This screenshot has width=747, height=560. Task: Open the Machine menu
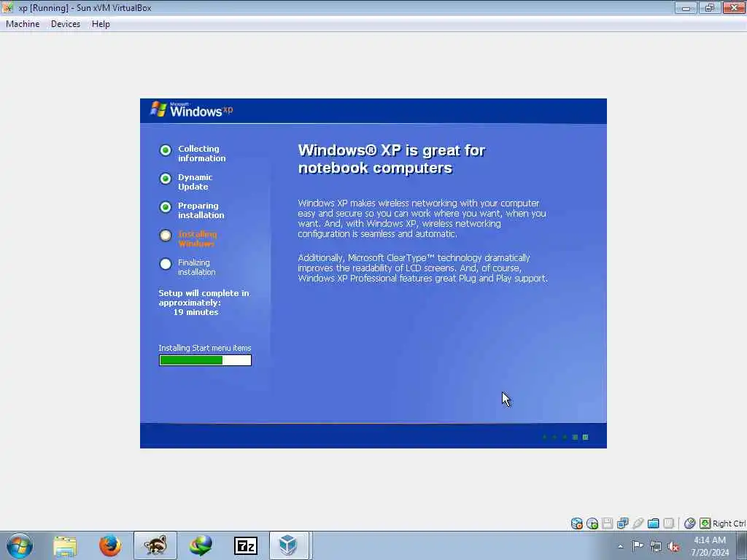(23, 24)
